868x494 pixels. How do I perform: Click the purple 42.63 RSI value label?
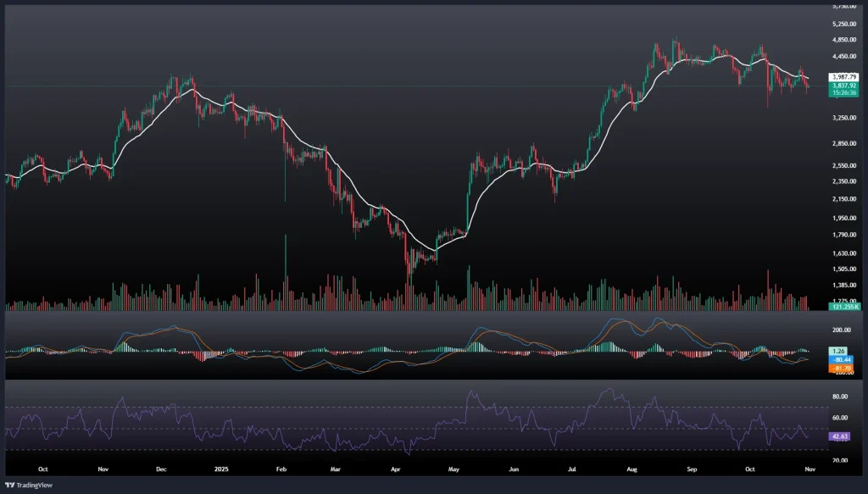tap(841, 436)
